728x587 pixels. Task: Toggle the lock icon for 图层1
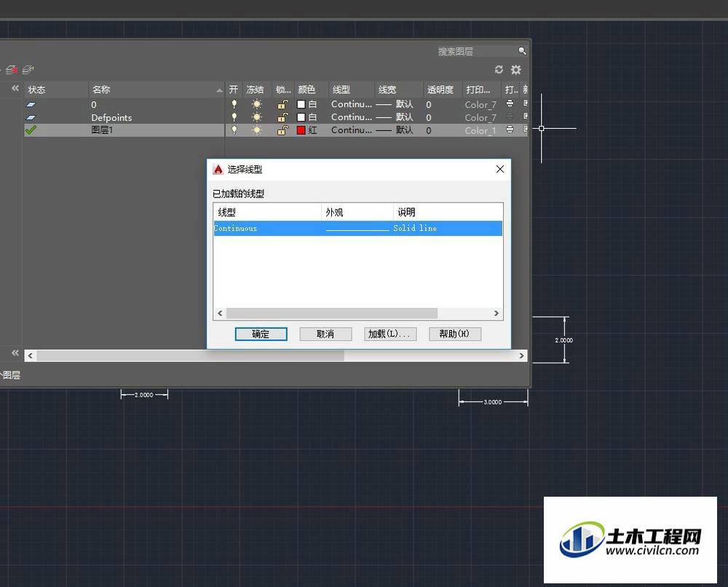[x=282, y=130]
